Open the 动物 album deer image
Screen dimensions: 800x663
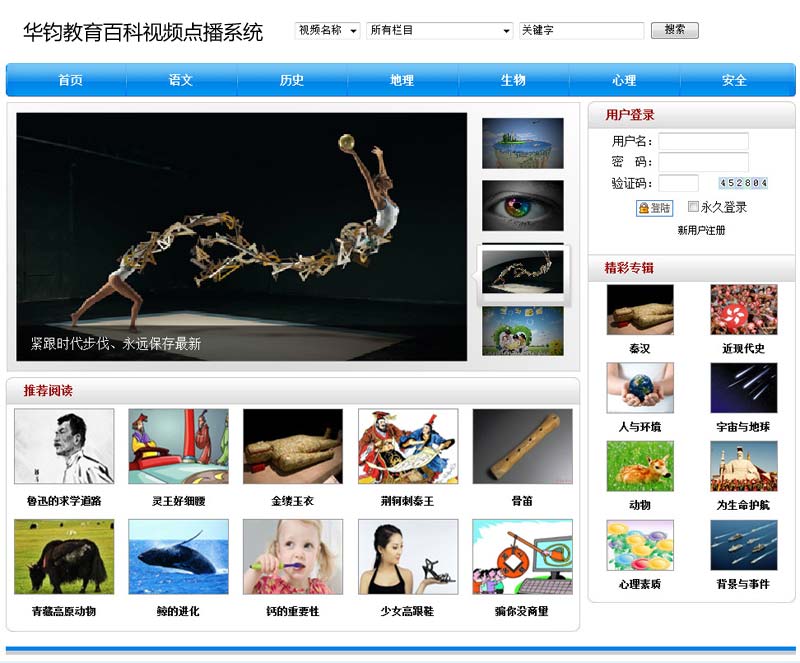[640, 466]
